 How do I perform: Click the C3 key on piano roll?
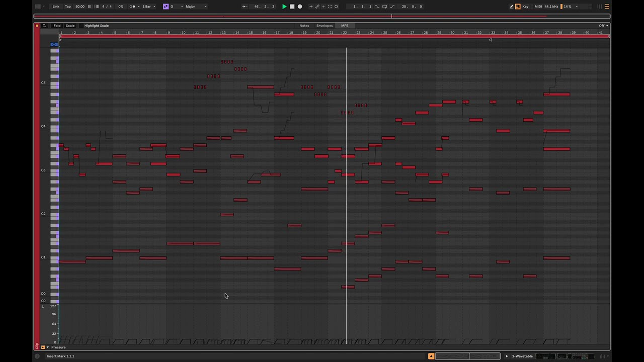click(x=54, y=170)
